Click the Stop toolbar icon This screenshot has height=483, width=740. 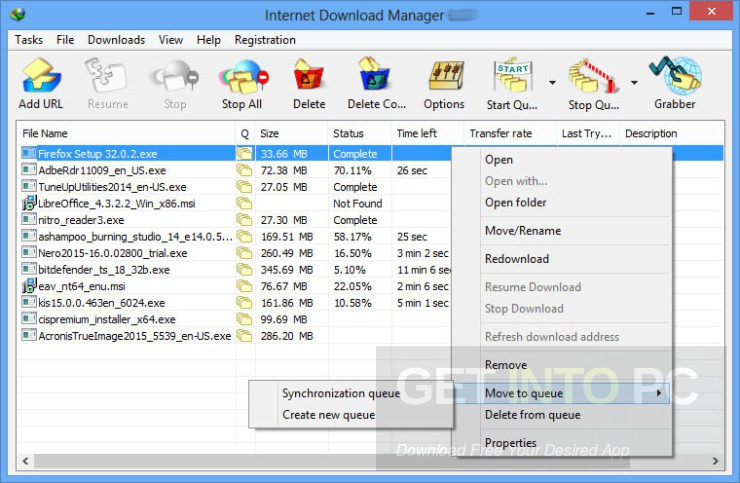coord(175,76)
